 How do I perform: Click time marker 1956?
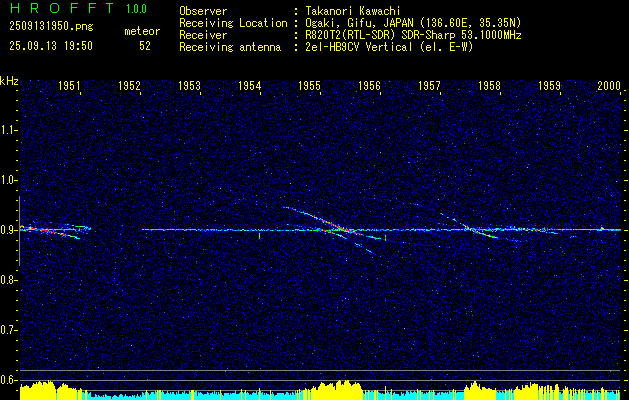[x=369, y=85]
